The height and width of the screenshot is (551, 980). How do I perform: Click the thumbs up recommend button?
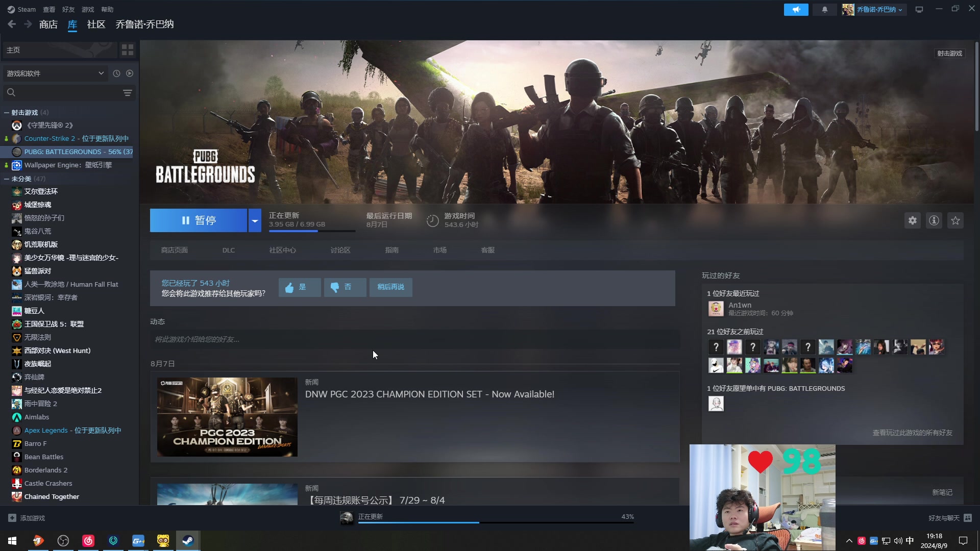[x=300, y=287]
